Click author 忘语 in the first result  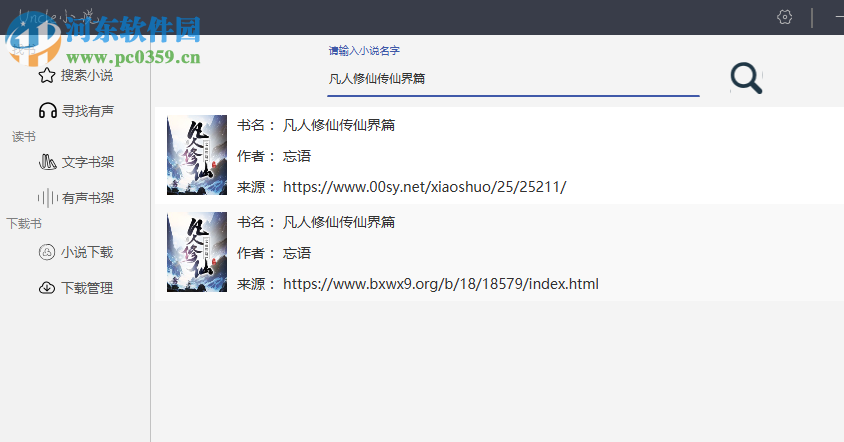coord(297,156)
